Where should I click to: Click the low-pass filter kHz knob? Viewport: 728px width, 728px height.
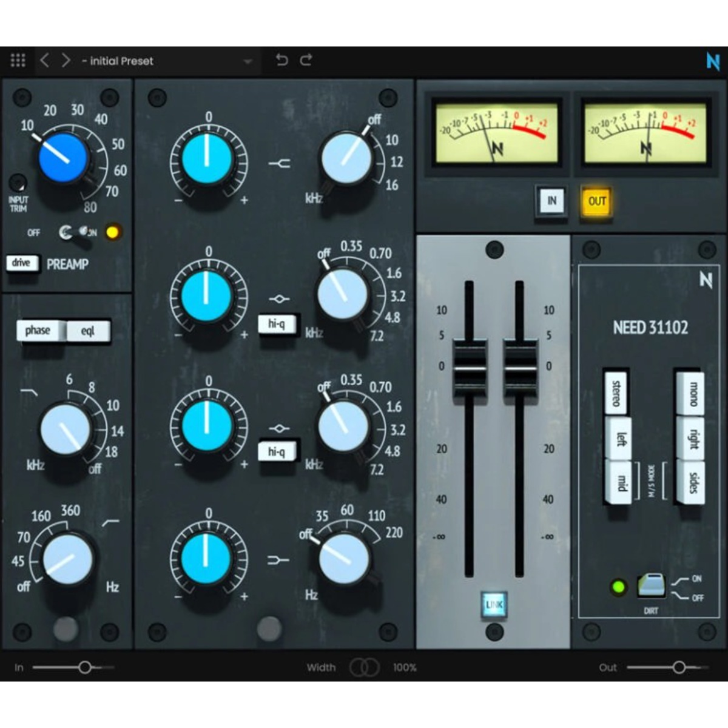pyautogui.click(x=65, y=430)
